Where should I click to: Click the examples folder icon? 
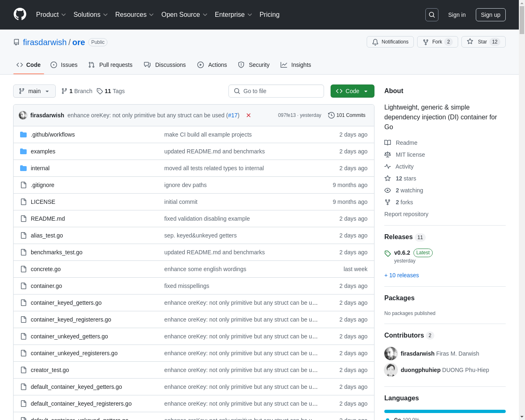coord(23,151)
